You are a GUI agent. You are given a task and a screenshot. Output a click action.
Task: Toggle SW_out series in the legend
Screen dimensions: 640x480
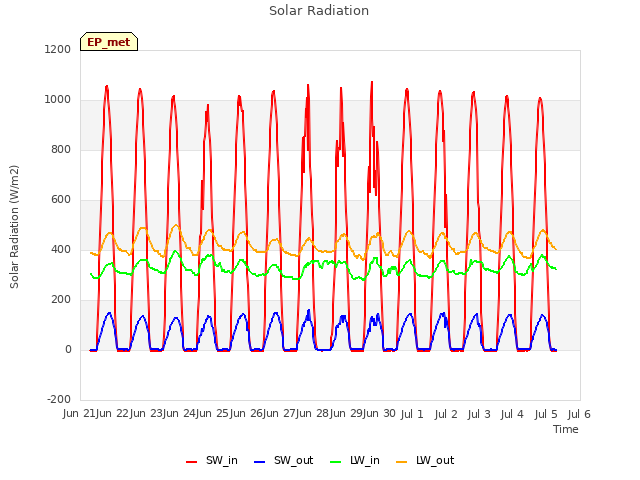click(x=284, y=461)
